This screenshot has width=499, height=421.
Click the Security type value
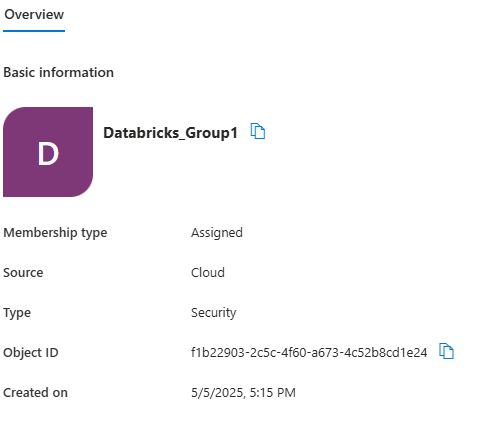click(x=214, y=313)
